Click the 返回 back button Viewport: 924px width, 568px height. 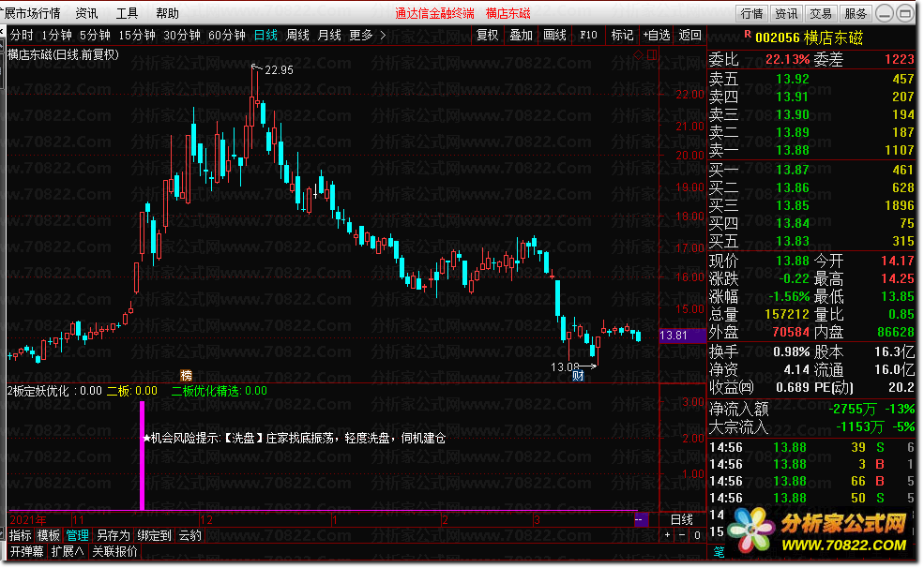[x=690, y=36]
